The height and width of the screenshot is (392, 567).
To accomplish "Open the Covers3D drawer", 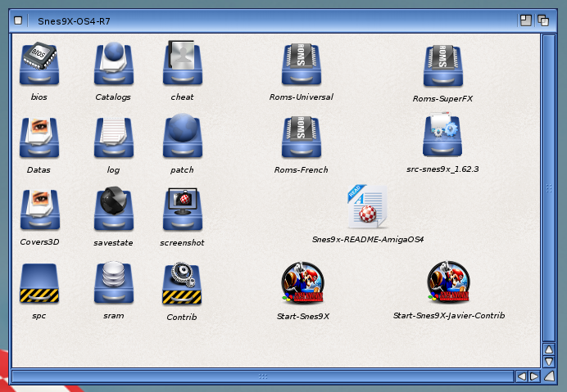I will 39,210.
